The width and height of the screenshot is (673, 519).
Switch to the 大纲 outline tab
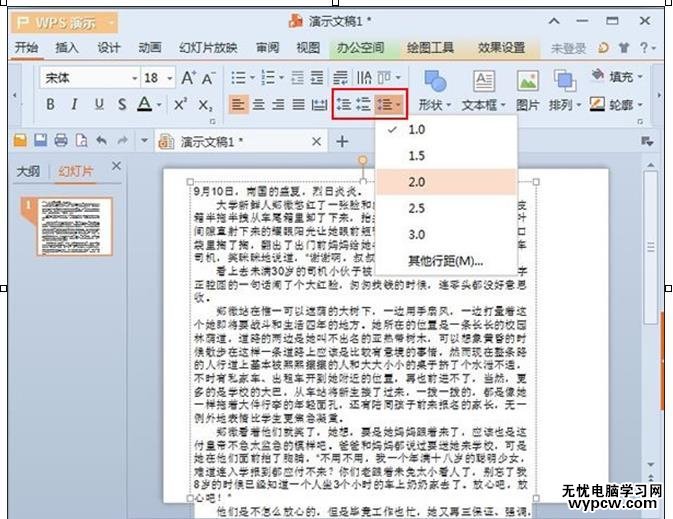[28, 172]
